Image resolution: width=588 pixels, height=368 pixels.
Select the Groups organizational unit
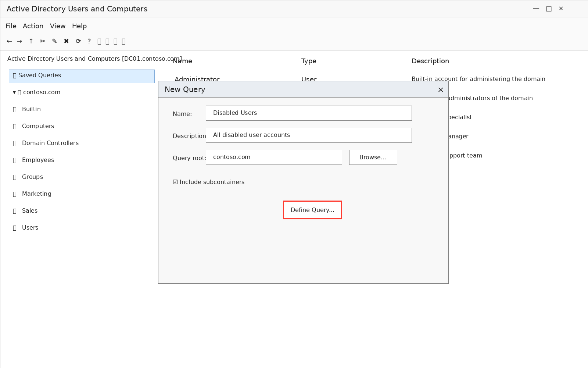(32, 177)
